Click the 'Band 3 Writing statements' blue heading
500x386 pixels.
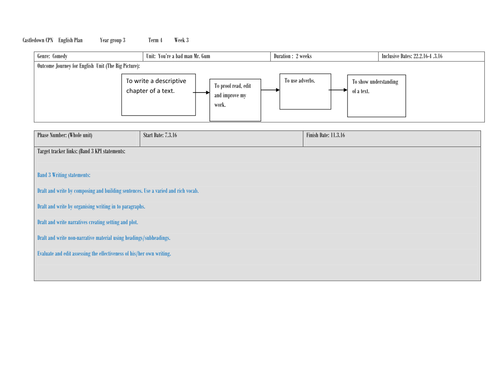click(x=64, y=175)
